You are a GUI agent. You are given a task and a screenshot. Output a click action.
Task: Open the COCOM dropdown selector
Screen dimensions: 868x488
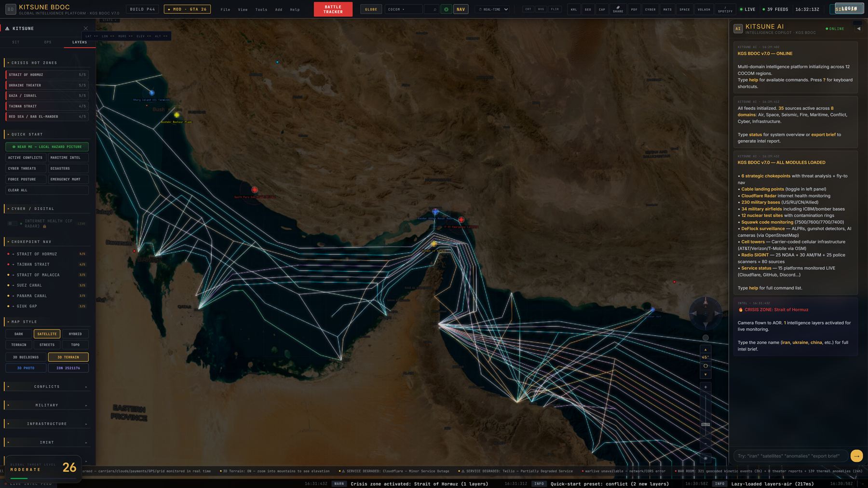pos(403,9)
